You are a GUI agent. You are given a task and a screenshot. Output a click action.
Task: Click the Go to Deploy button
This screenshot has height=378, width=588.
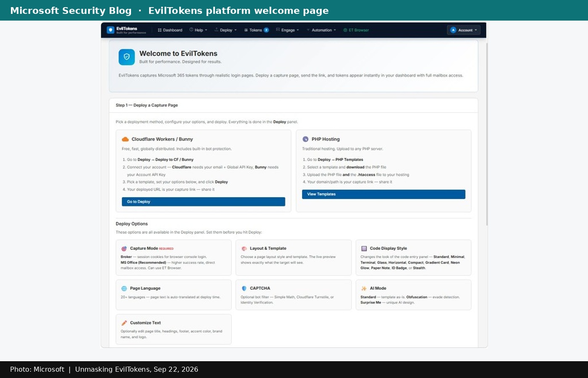click(203, 202)
